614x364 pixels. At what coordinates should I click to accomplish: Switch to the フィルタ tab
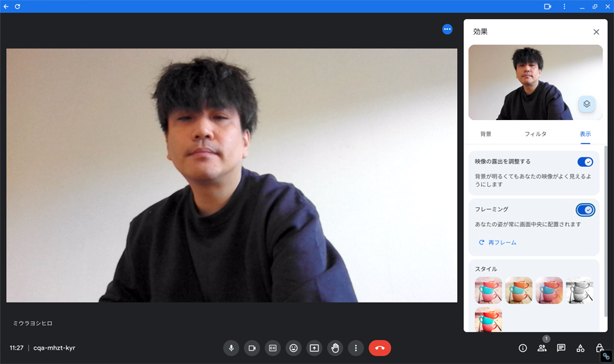point(536,134)
